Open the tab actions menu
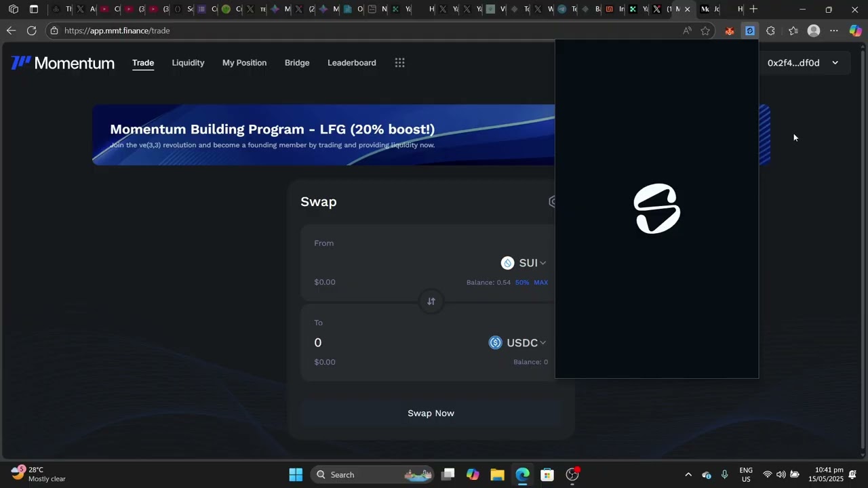 point(34,9)
